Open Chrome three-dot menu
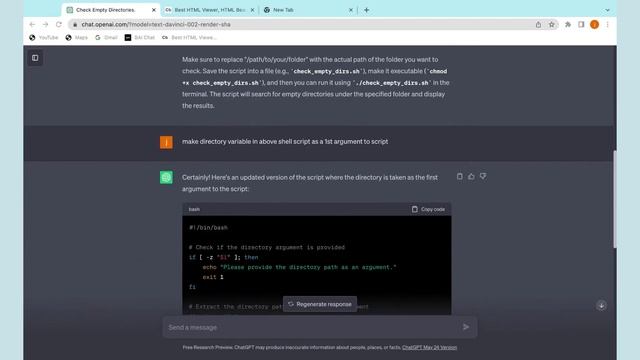 607,24
